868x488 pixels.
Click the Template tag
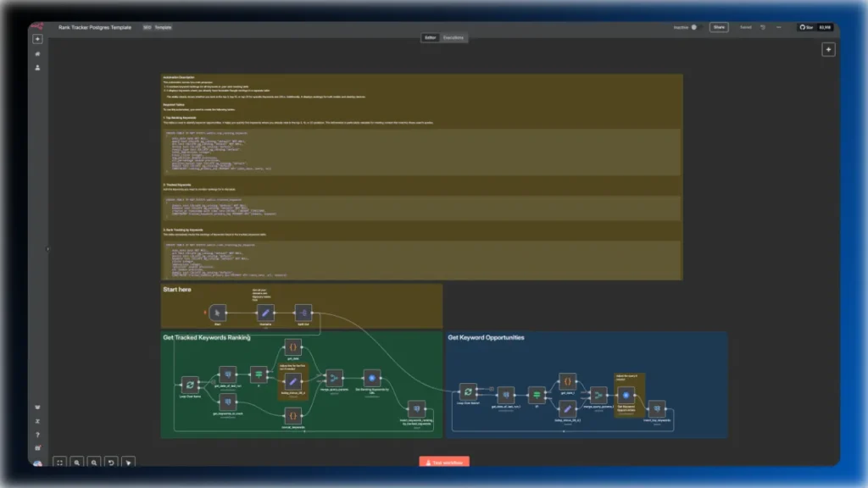[x=163, y=27]
